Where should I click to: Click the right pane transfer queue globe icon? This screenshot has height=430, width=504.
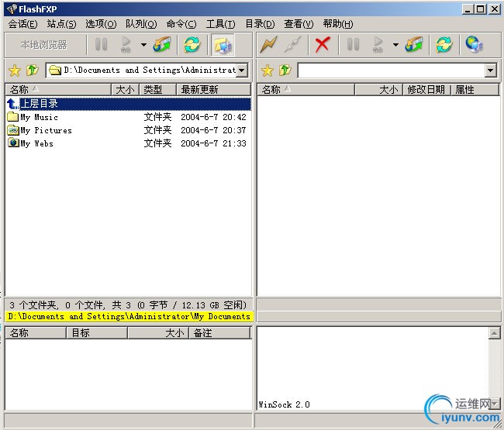click(414, 45)
